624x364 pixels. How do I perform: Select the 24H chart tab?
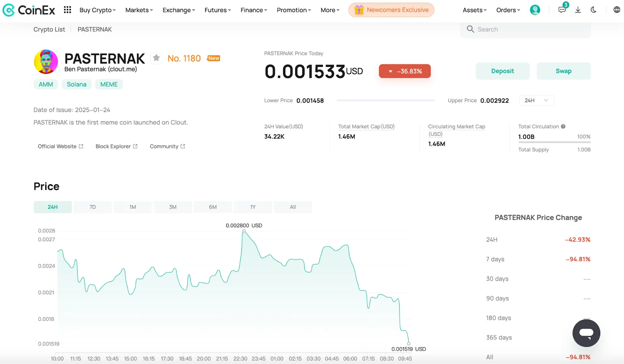[x=53, y=207]
